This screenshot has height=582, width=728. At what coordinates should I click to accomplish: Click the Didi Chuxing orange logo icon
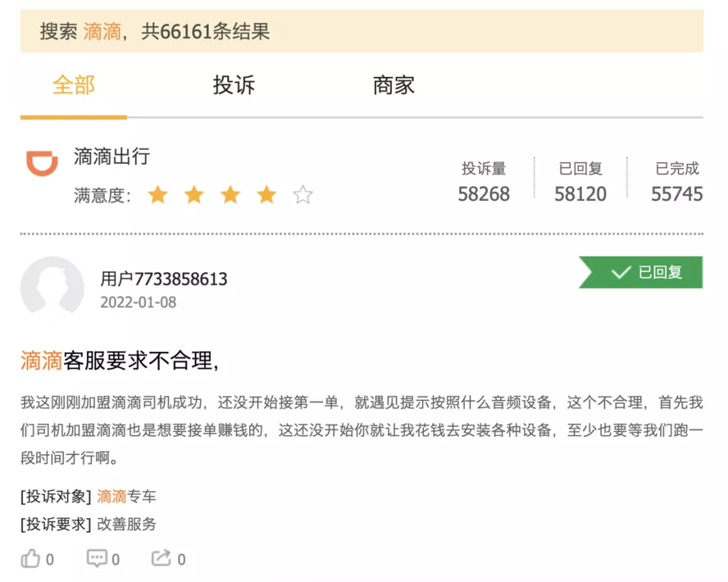42,163
